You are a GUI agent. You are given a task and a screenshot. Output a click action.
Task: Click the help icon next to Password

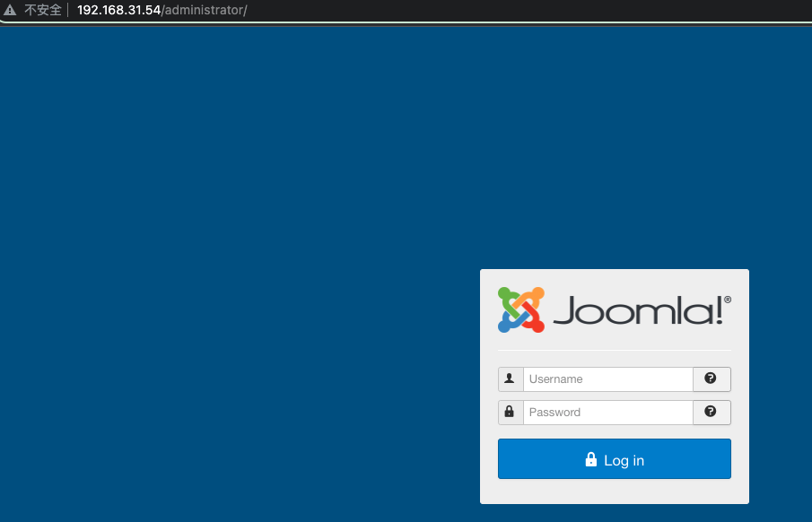click(711, 411)
